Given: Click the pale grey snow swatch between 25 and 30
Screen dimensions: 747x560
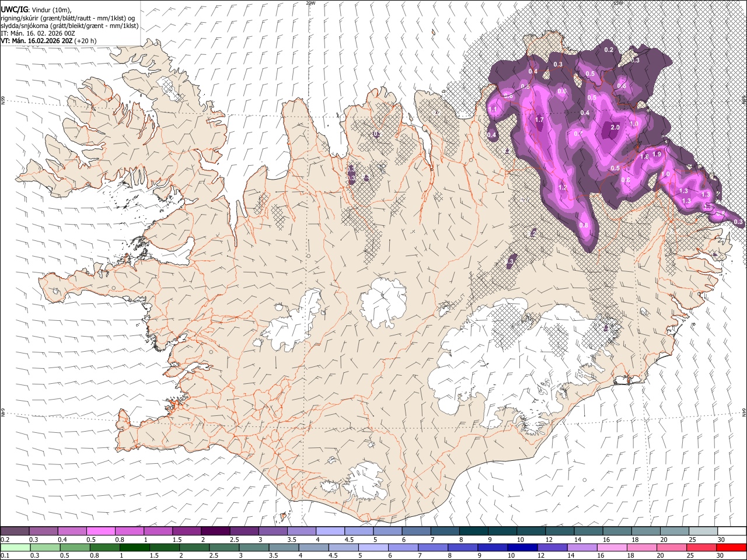Looking at the screenshot, I should [x=703, y=531].
